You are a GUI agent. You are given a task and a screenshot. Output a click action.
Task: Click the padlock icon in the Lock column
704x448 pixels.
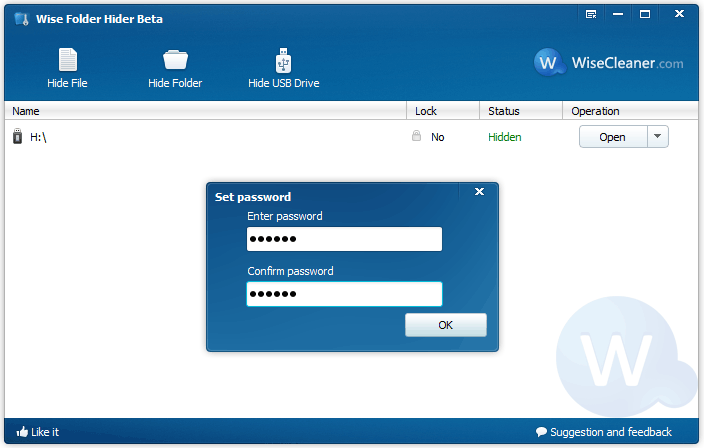[x=417, y=137]
